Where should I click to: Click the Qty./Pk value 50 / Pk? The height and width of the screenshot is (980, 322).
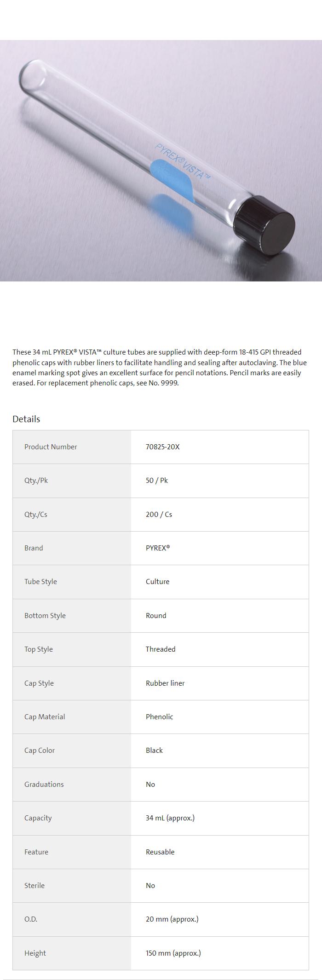156,481
